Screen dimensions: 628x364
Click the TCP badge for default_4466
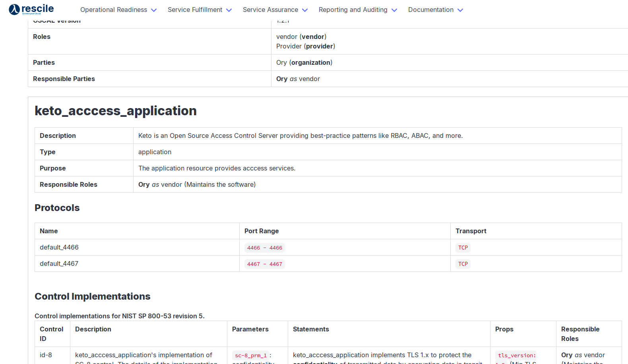(x=463, y=248)
